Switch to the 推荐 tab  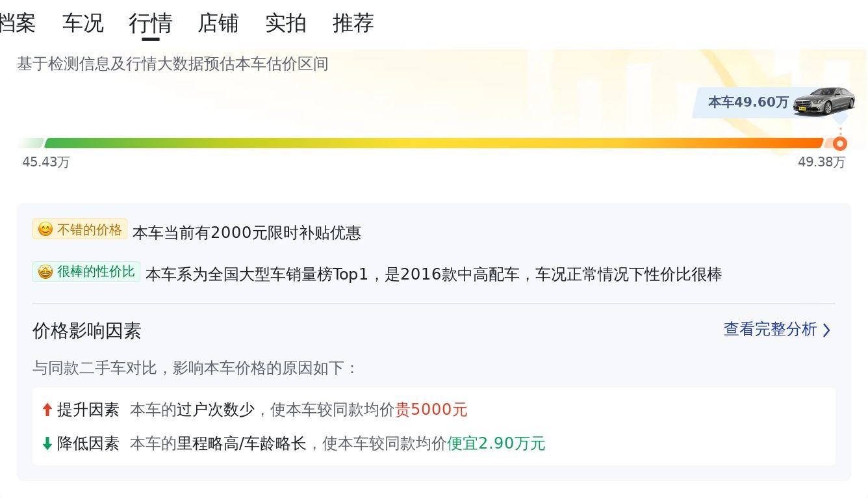353,23
